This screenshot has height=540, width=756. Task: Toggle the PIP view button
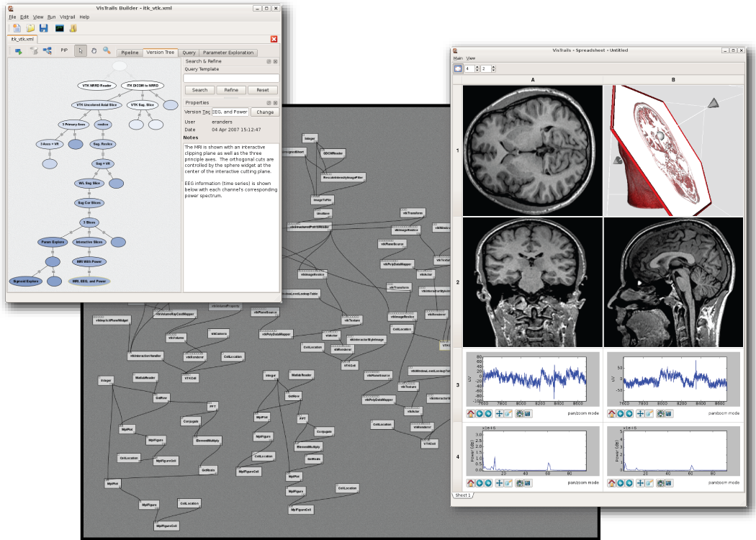[x=64, y=50]
